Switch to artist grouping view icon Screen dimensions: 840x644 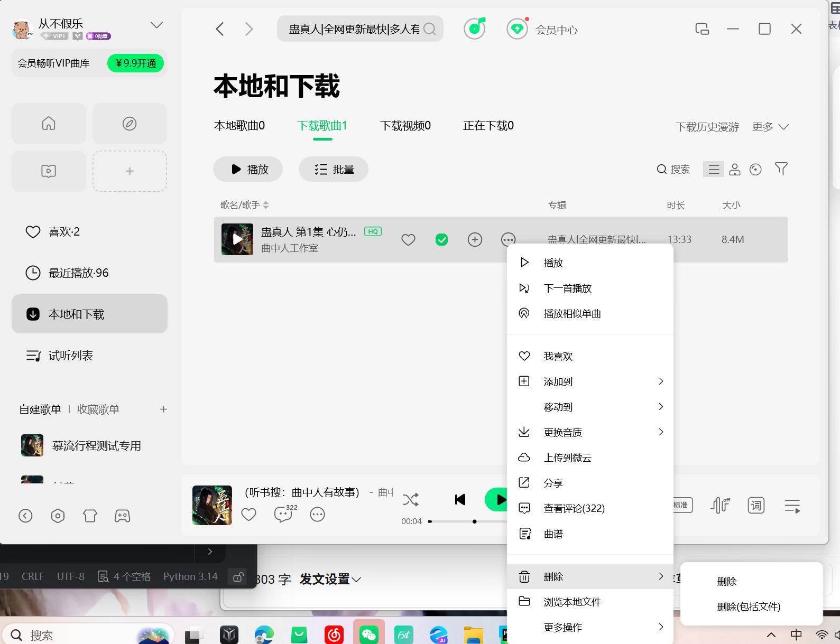click(735, 169)
